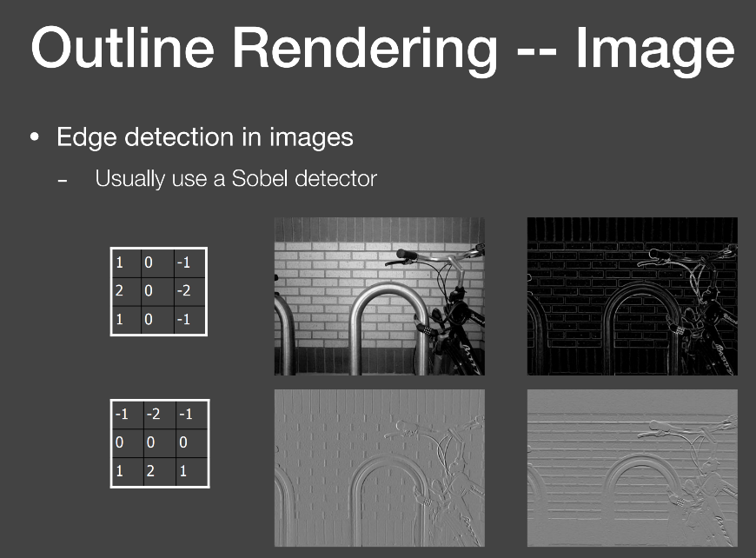Select the bullet text "Edge detection in images"
756x558 pixels.
(x=205, y=137)
